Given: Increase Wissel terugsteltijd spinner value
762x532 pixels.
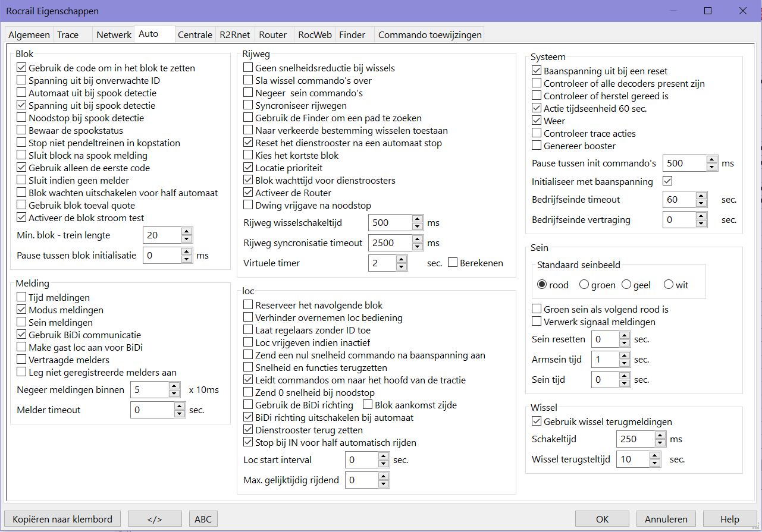Looking at the screenshot, I should point(655,455).
